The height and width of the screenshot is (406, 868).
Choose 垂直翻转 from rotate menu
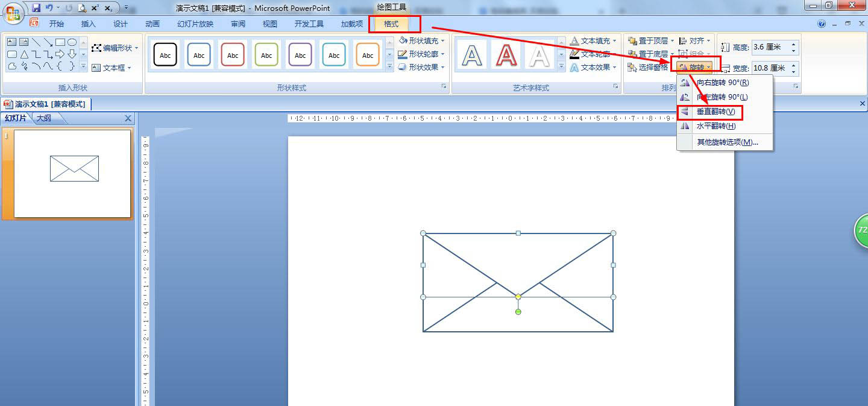[x=725, y=112]
